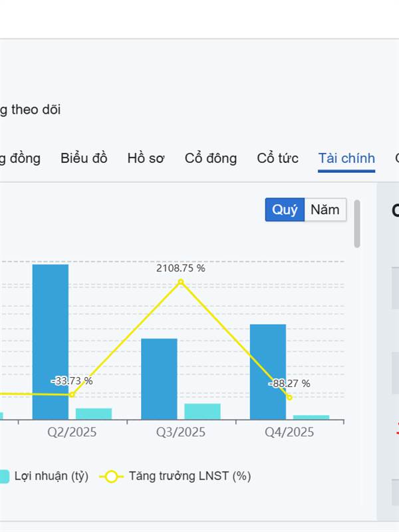Select the Quý period toggle
The width and height of the screenshot is (399, 532).
click(x=285, y=209)
